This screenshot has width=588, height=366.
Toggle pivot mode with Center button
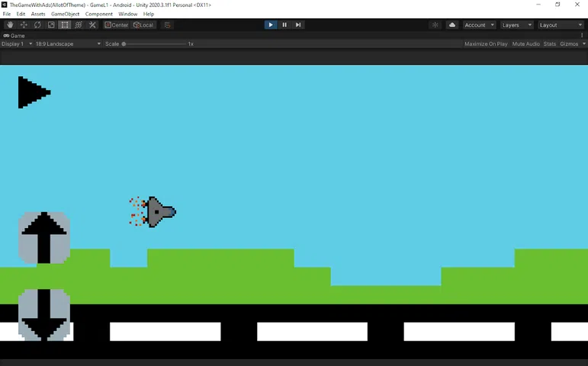(117, 25)
